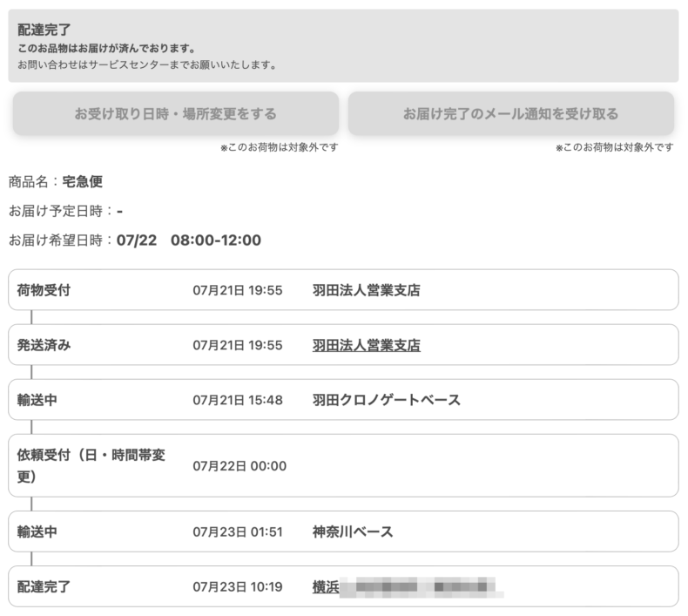
Task: Select the 発送済み status row label
Action: click(44, 345)
